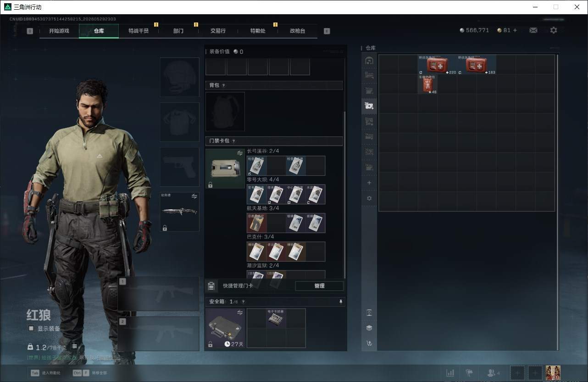This screenshot has height=382, width=588.
Task: Click the empty body armor slot
Action: pyautogui.click(x=179, y=122)
